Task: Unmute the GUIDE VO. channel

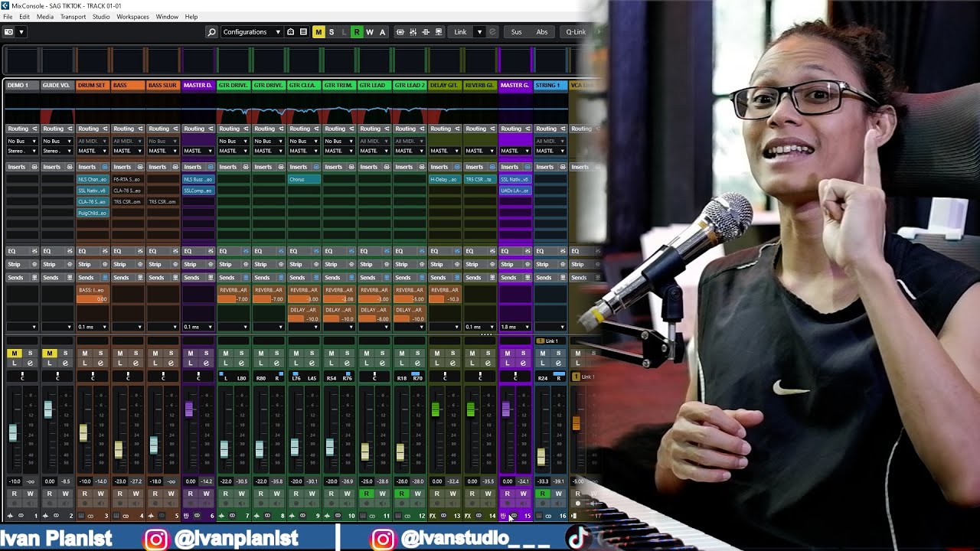Action: click(49, 353)
